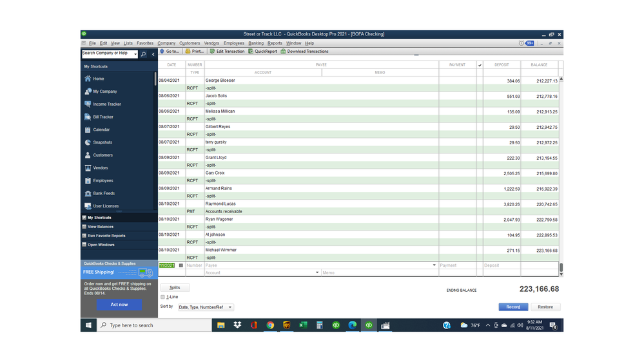Click Download Transactions toolbar button
This screenshot has width=644, height=362.
click(x=304, y=52)
